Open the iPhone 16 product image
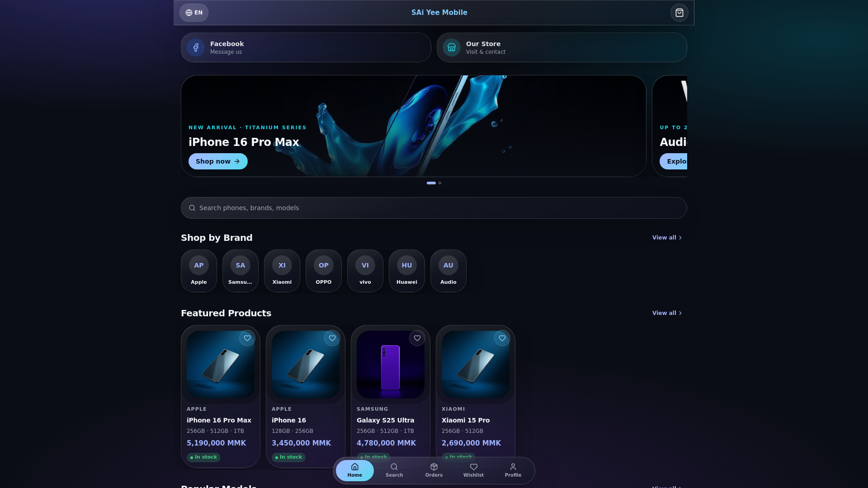 (306, 365)
